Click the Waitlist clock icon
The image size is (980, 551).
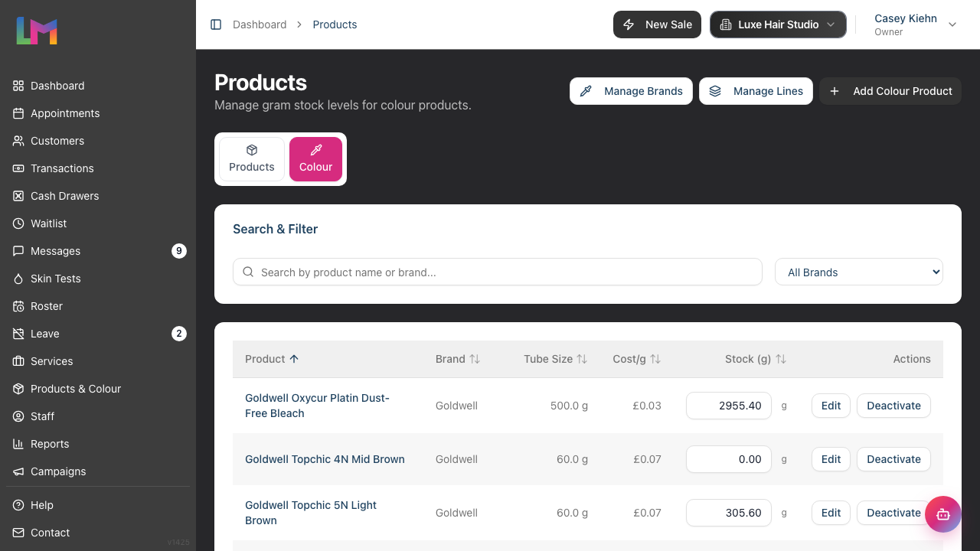[18, 223]
